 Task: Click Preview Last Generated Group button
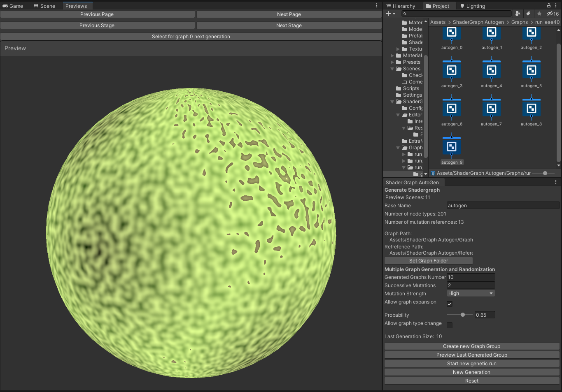coord(472,355)
